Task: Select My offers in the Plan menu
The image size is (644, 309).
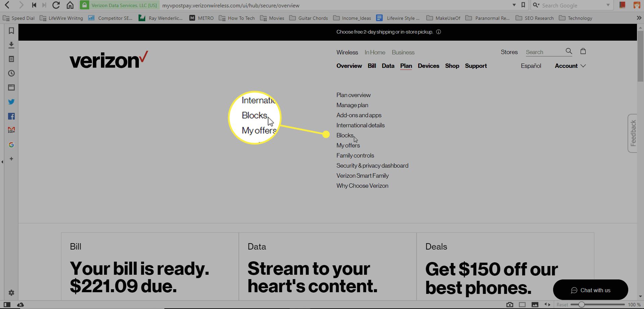Action: coord(348,145)
